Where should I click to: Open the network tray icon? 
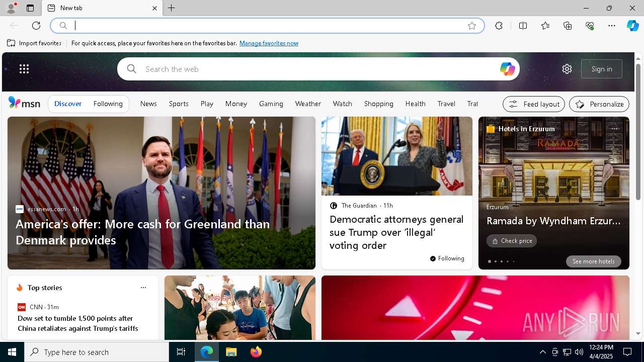point(567,352)
